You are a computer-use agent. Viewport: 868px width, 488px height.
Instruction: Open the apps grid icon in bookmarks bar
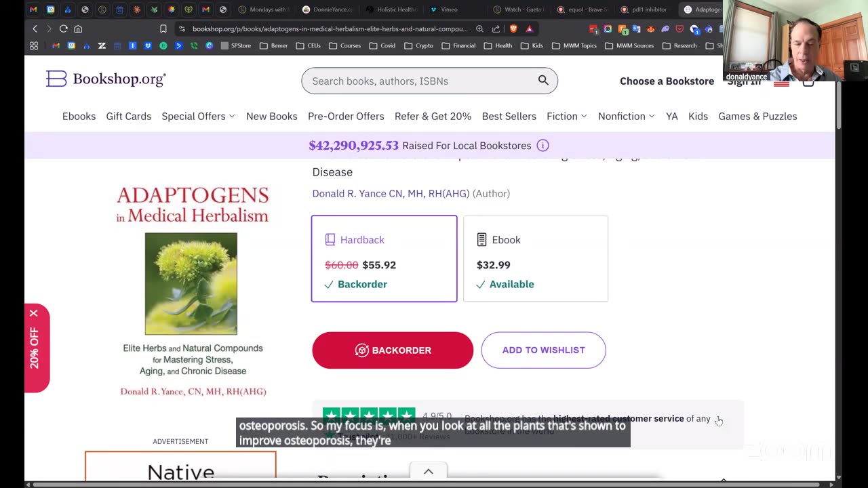click(34, 45)
